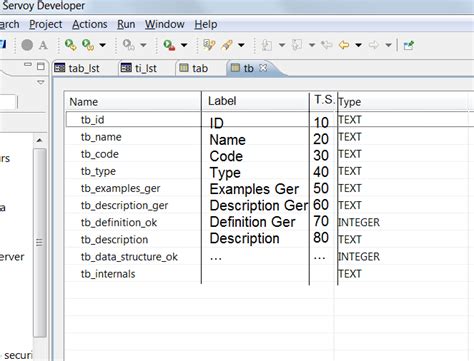The image size is (474, 361).
Task: Click the green run icon with red toolbox
Action: coord(169,45)
